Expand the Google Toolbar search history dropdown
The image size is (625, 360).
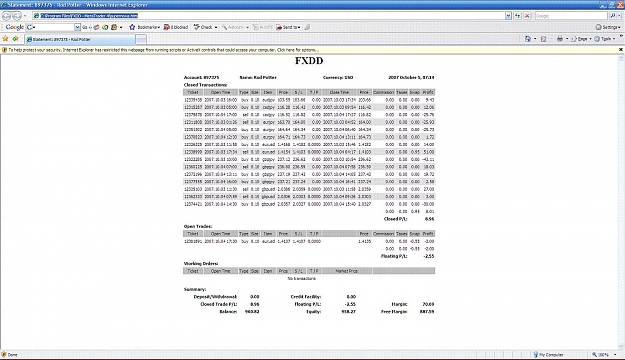77,27
